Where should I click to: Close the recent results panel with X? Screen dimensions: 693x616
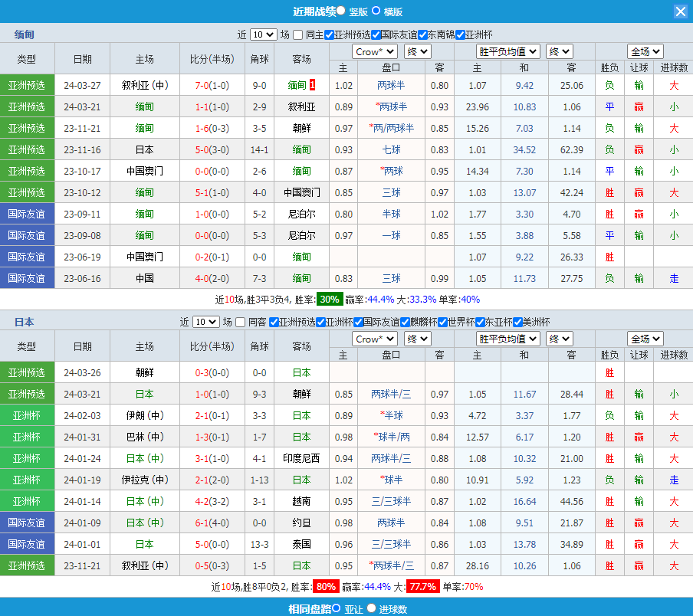(680, 11)
